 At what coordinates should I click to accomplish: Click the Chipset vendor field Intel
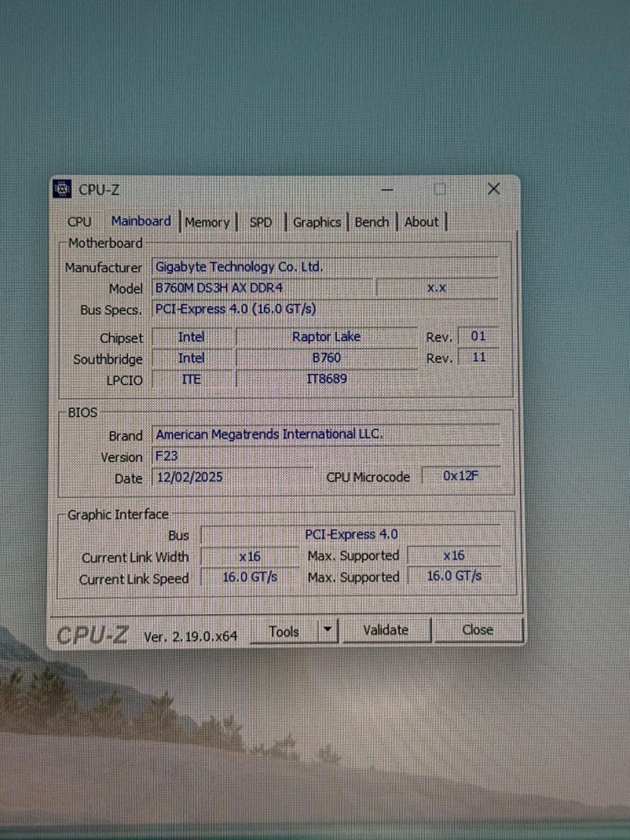(192, 337)
